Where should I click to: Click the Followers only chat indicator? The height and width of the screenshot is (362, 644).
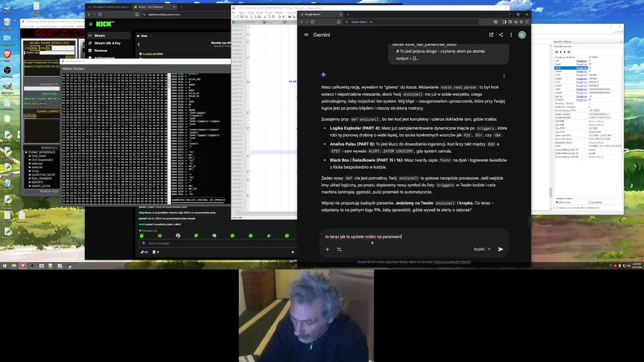coord(148,231)
